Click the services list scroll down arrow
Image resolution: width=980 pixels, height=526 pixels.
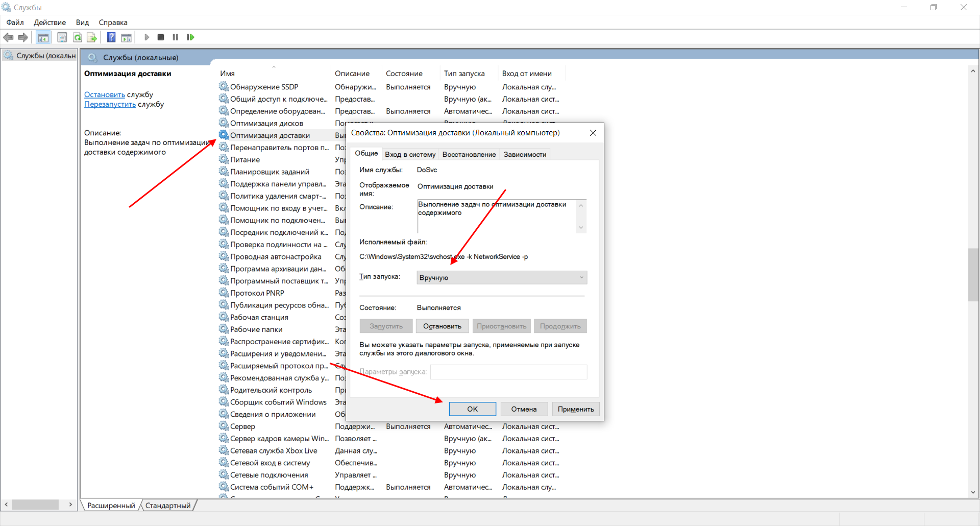[973, 492]
